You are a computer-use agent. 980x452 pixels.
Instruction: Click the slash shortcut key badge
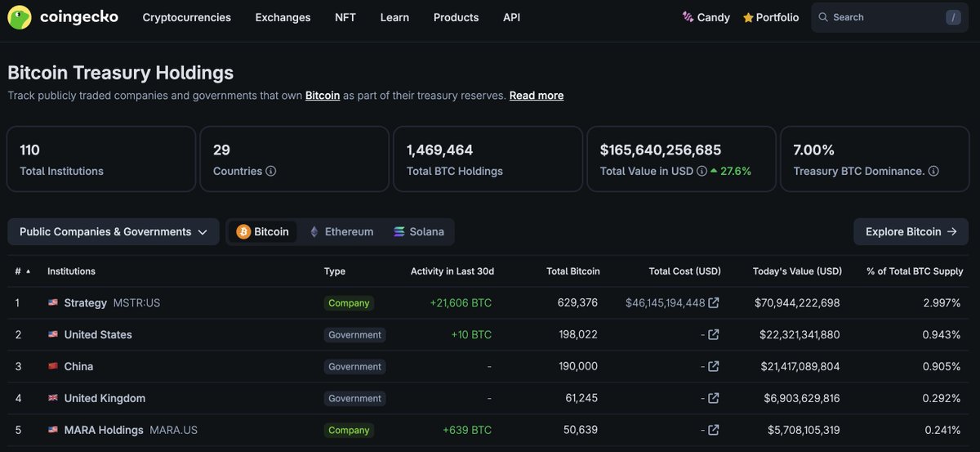[953, 17]
